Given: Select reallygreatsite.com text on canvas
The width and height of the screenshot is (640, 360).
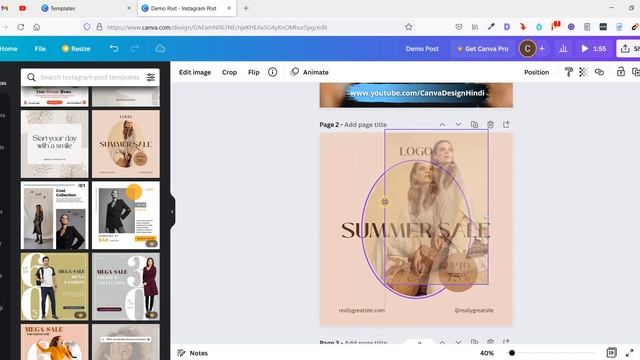Looking at the screenshot, I should click(362, 310).
